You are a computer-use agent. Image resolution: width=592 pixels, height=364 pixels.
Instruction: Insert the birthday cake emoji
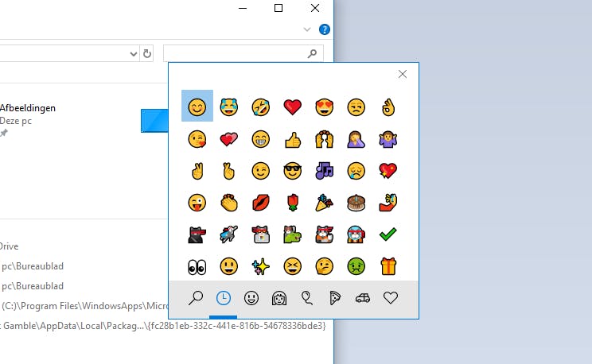pyautogui.click(x=356, y=203)
